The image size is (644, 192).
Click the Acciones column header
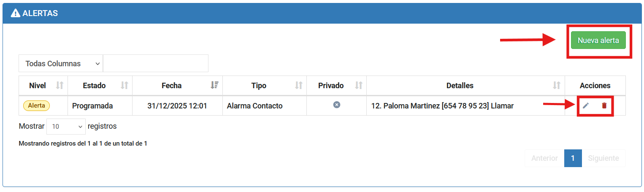pyautogui.click(x=595, y=86)
